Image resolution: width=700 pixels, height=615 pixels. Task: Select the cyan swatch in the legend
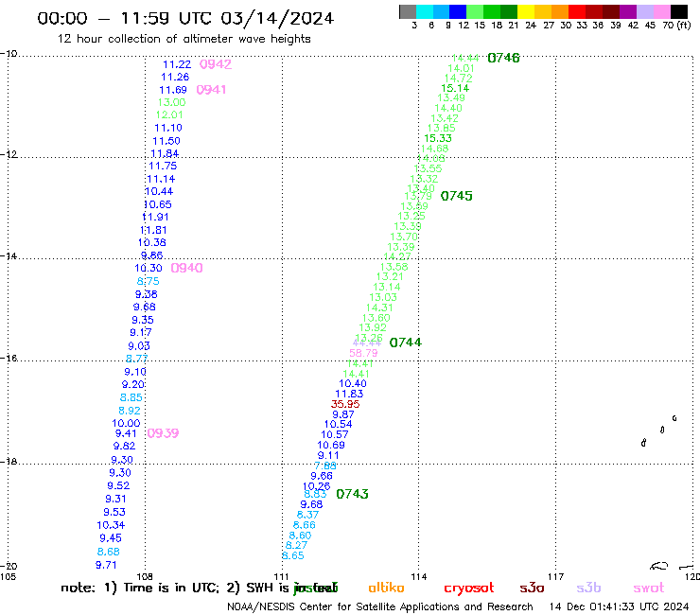point(425,11)
